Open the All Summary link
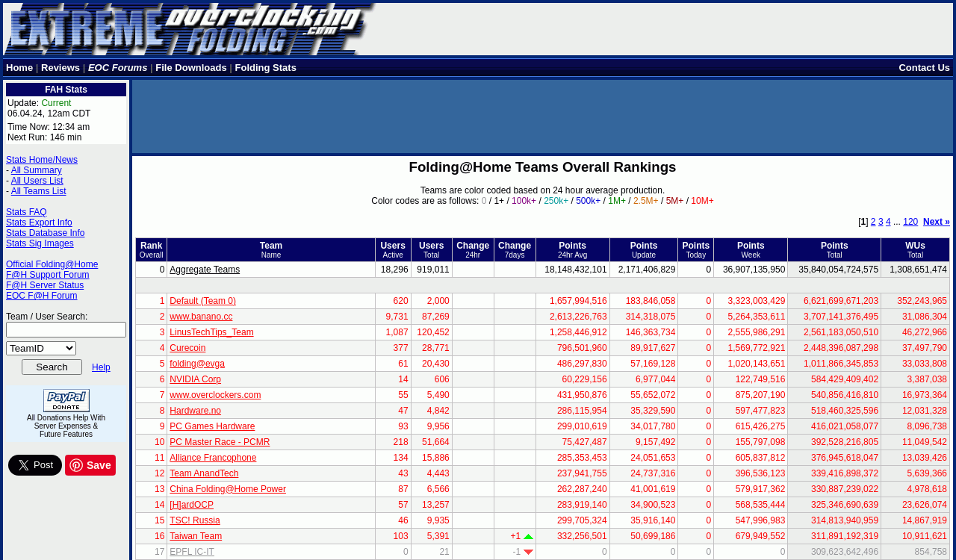956x560 pixels. click(x=37, y=170)
